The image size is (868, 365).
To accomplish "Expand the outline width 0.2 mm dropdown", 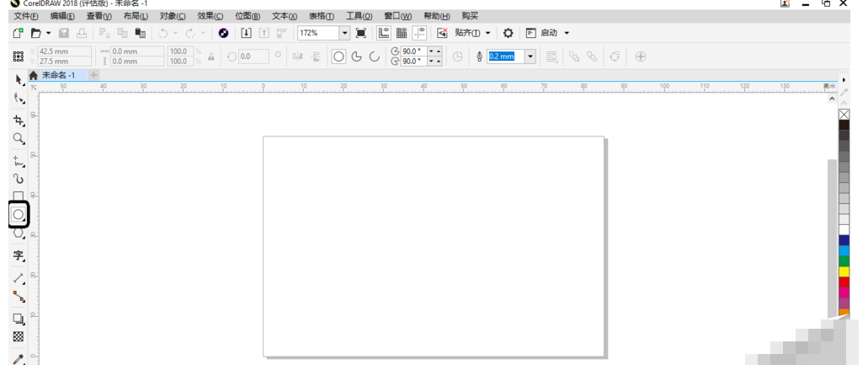I will (531, 56).
